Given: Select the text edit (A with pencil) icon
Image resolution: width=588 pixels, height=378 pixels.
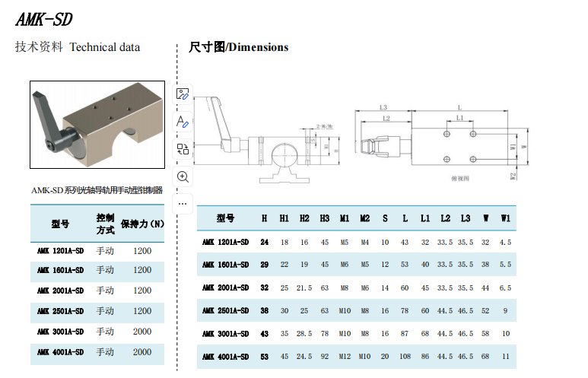Looking at the screenshot, I should click(x=183, y=122).
